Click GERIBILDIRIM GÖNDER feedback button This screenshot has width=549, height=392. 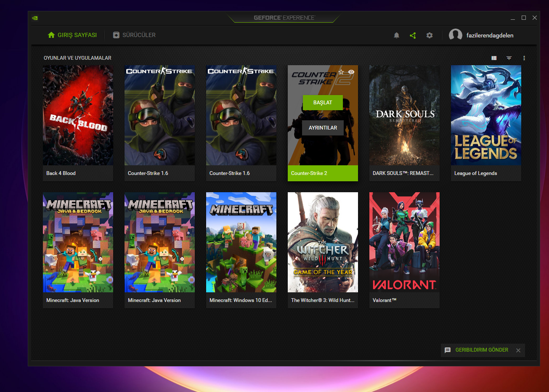tap(482, 350)
